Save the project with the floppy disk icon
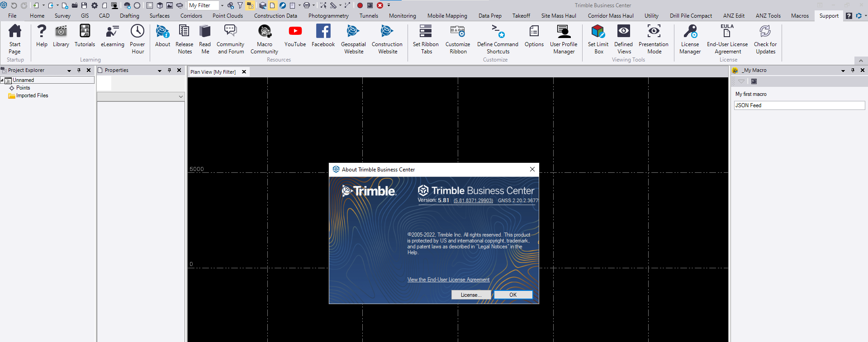868x342 pixels. (84, 5)
